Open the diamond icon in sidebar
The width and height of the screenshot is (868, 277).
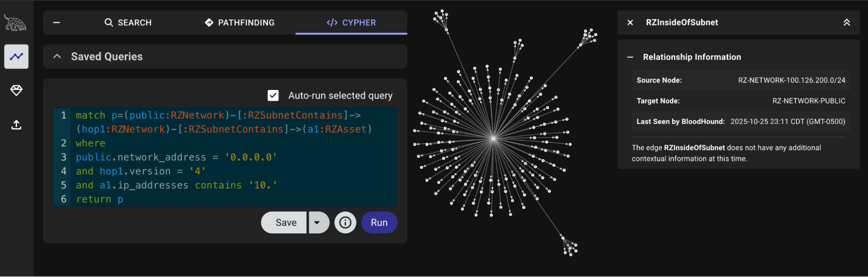point(17,90)
